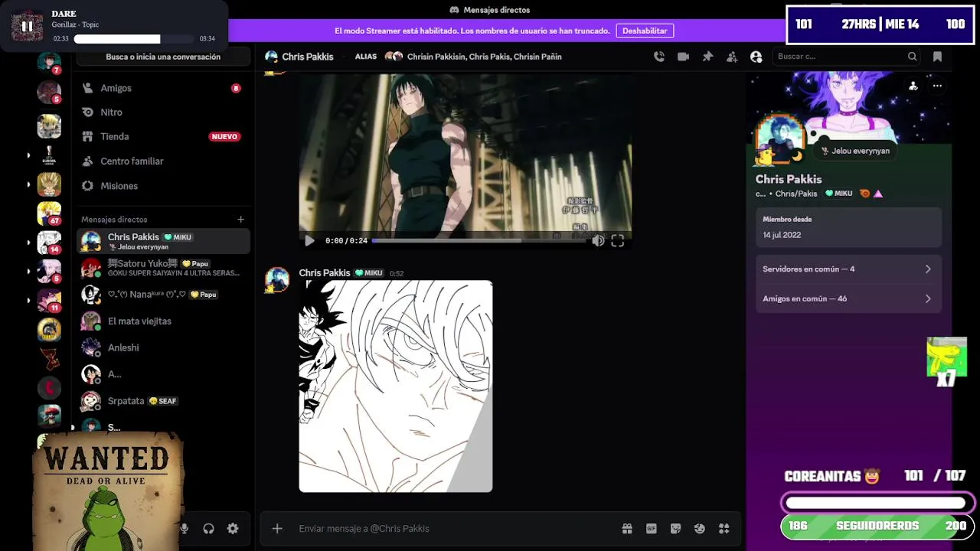Expand Servidores en común — 4

pyautogui.click(x=848, y=269)
